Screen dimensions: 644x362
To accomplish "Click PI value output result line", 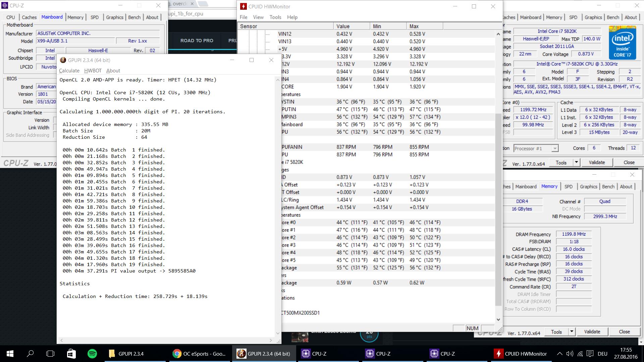I will click(129, 271).
